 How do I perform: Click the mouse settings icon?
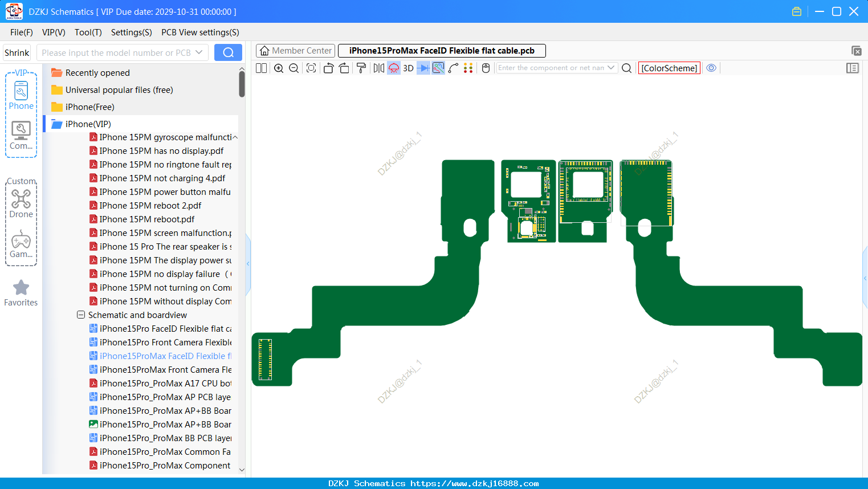coord(486,68)
